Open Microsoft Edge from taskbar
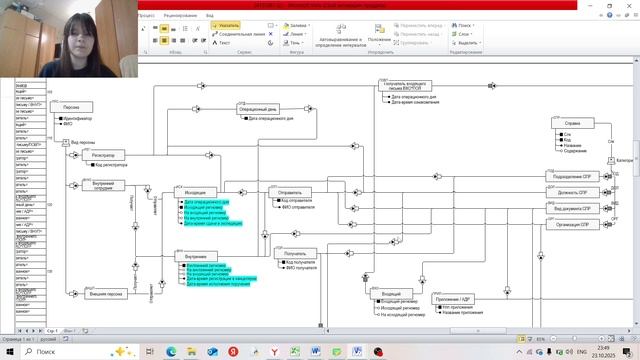The image size is (640, 360). point(171,351)
